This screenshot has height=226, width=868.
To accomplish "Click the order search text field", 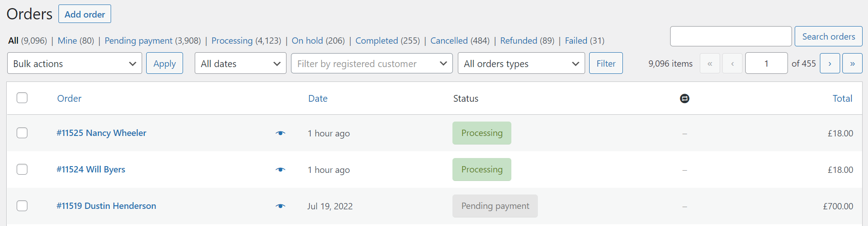I will [730, 36].
